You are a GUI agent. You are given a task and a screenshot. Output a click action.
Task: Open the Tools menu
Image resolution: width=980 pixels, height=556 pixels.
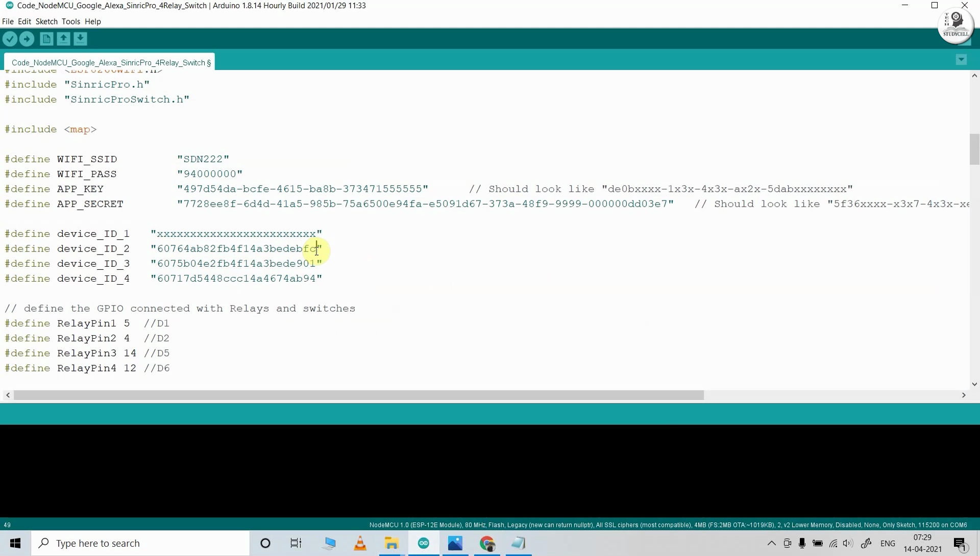tap(71, 21)
